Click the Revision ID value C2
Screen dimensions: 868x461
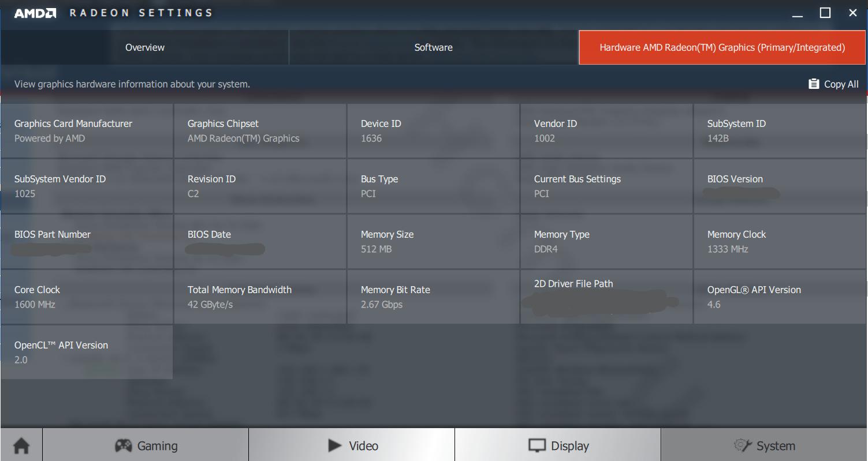(193, 194)
